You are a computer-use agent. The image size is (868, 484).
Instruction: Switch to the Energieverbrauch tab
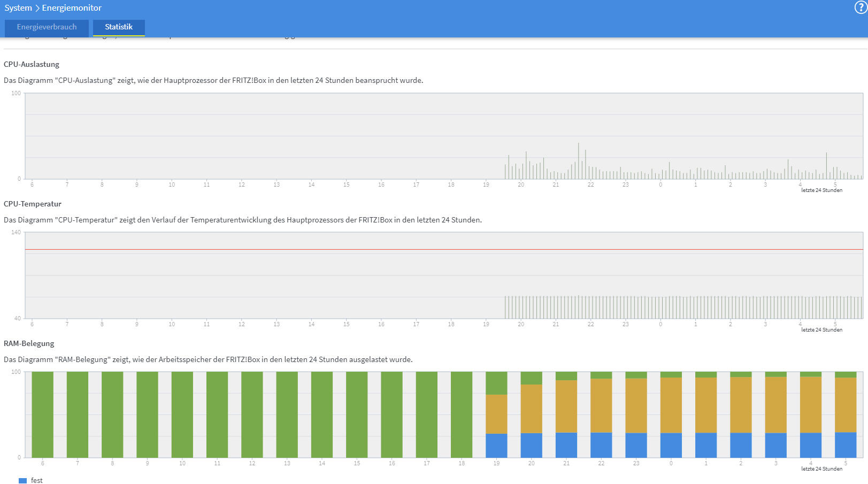47,27
